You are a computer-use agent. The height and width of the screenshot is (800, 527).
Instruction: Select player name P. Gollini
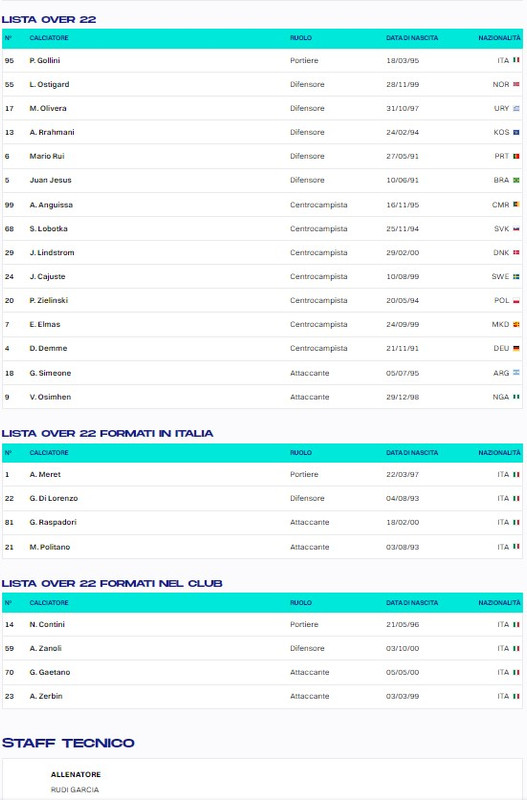(45, 60)
